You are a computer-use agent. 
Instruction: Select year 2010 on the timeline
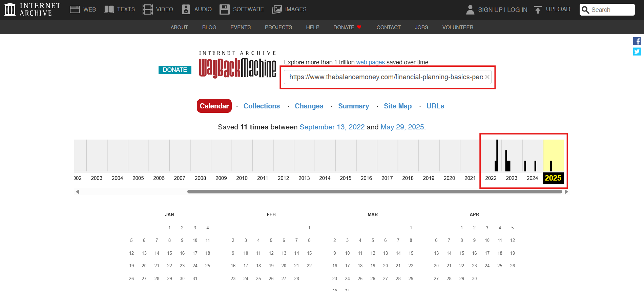pos(242,178)
